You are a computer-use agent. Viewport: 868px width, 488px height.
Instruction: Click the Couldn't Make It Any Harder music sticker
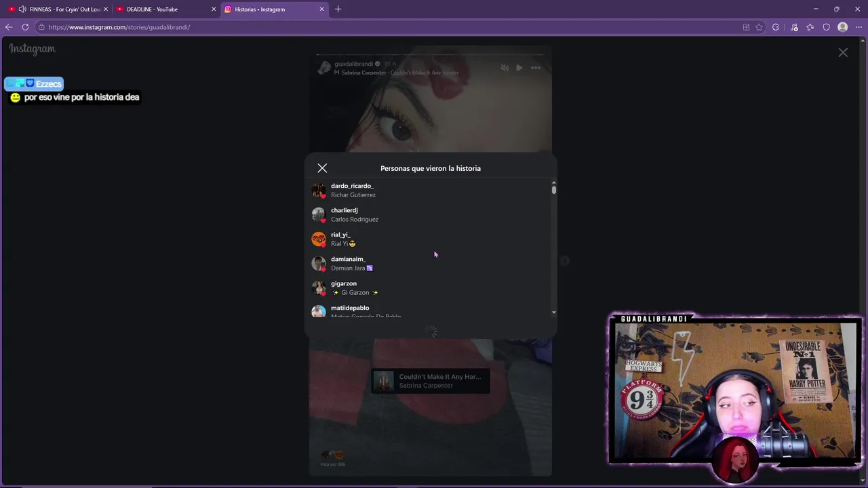[x=430, y=381]
